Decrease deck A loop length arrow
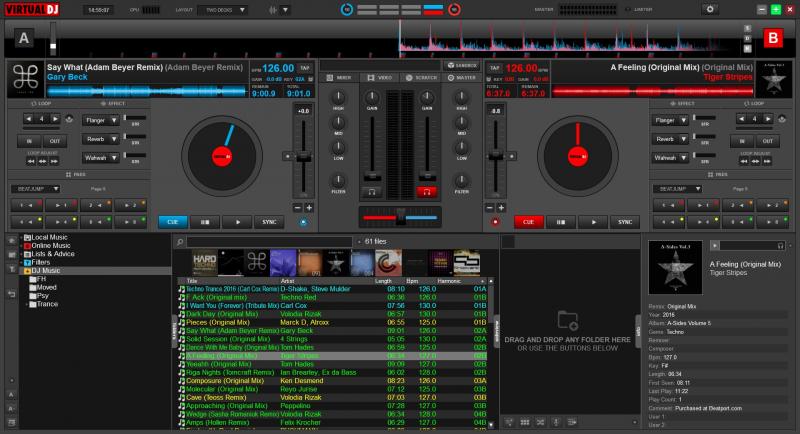This screenshot has height=434, width=800. click(29, 119)
